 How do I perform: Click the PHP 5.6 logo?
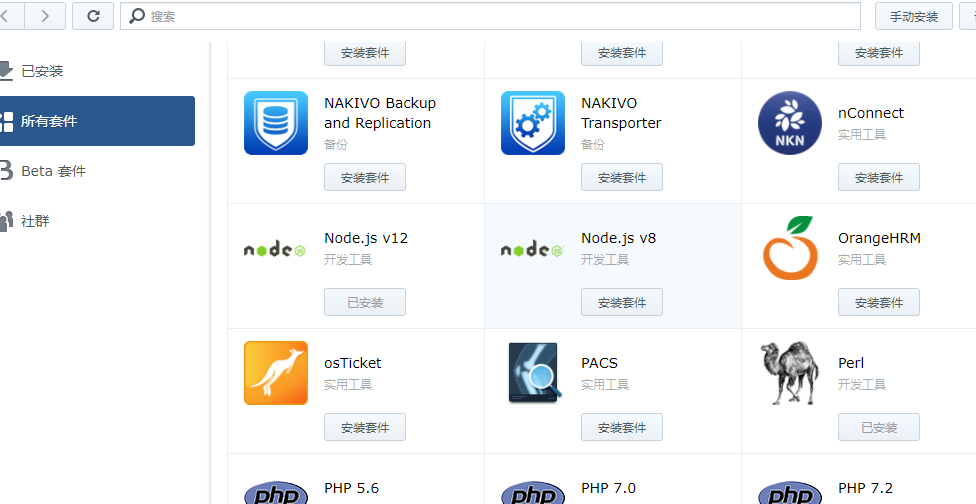(276, 492)
